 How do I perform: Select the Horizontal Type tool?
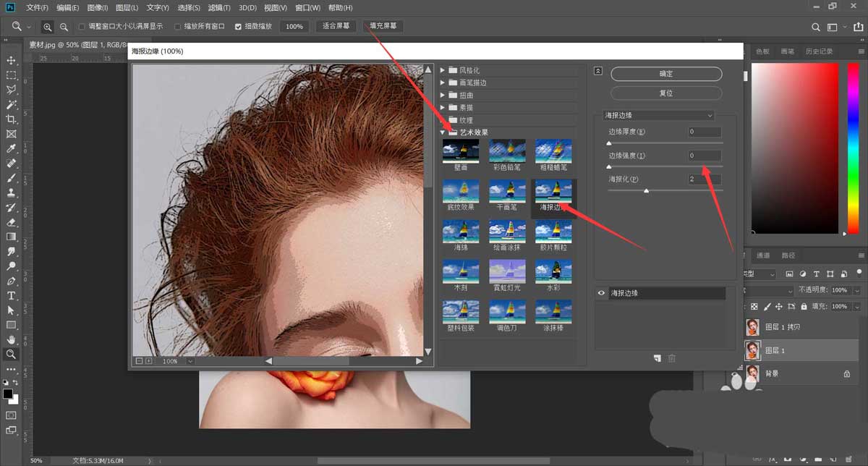click(11, 296)
